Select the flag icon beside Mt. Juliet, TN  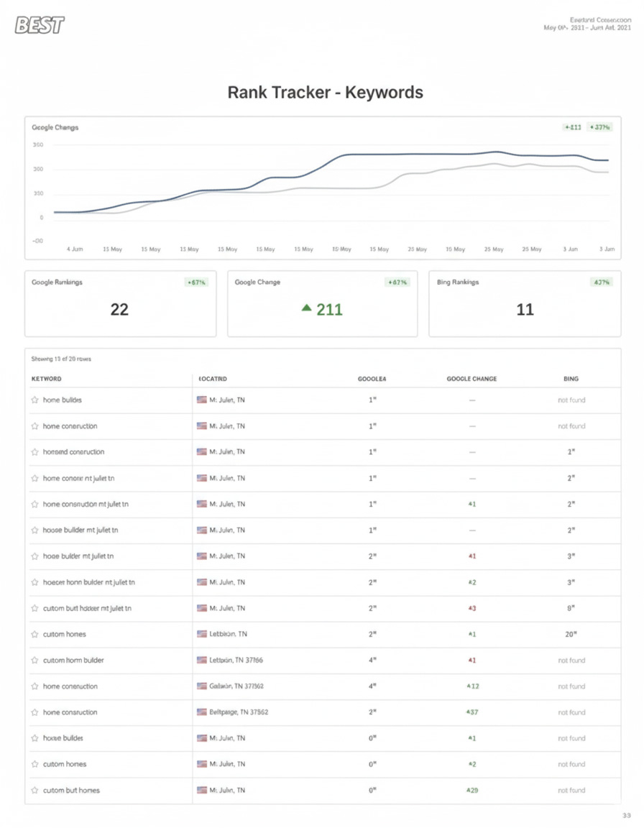202,400
